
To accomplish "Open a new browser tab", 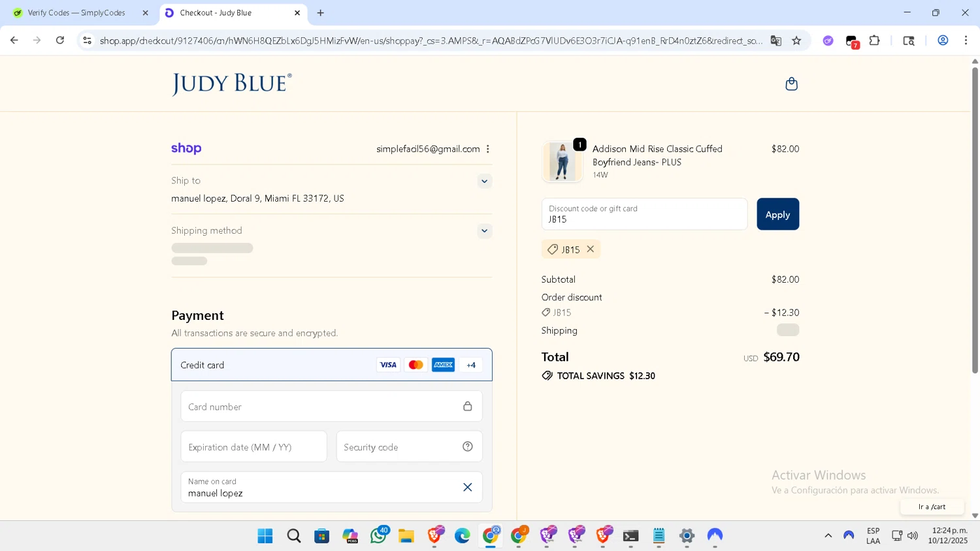I will pos(320,13).
